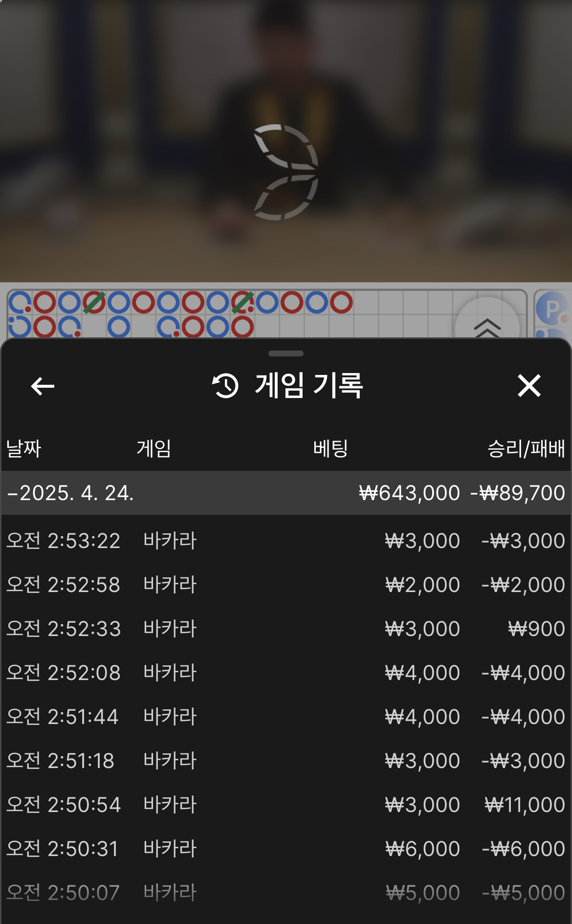The height and width of the screenshot is (924, 572).
Task: Expand the road map with the double chevron
Action: click(x=487, y=327)
